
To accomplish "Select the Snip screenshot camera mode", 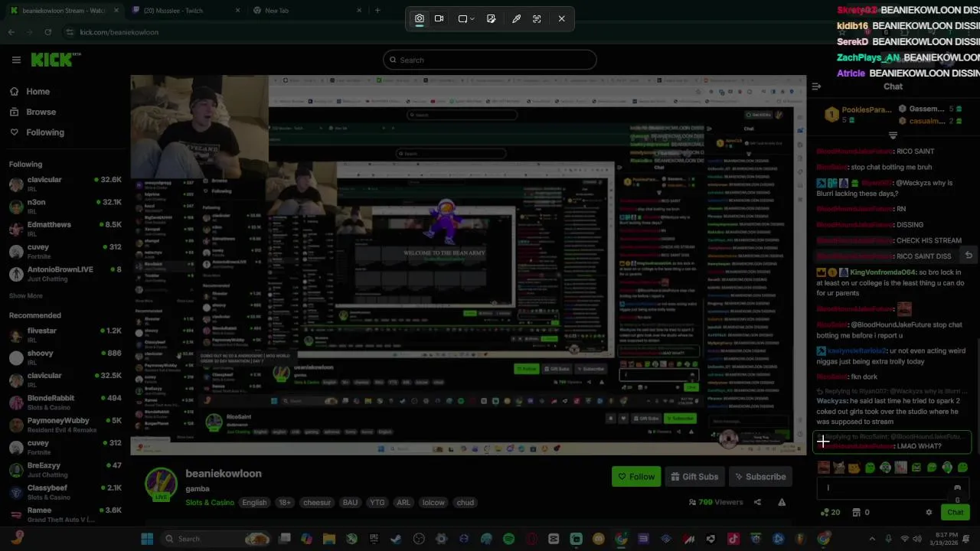I will tap(420, 18).
